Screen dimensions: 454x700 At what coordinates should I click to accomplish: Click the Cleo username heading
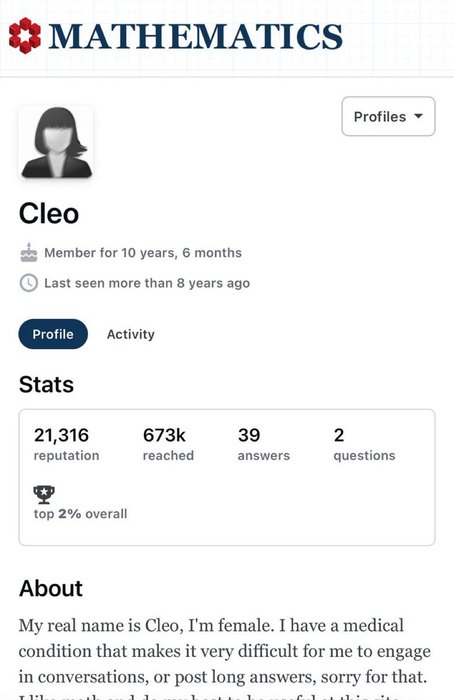click(49, 213)
